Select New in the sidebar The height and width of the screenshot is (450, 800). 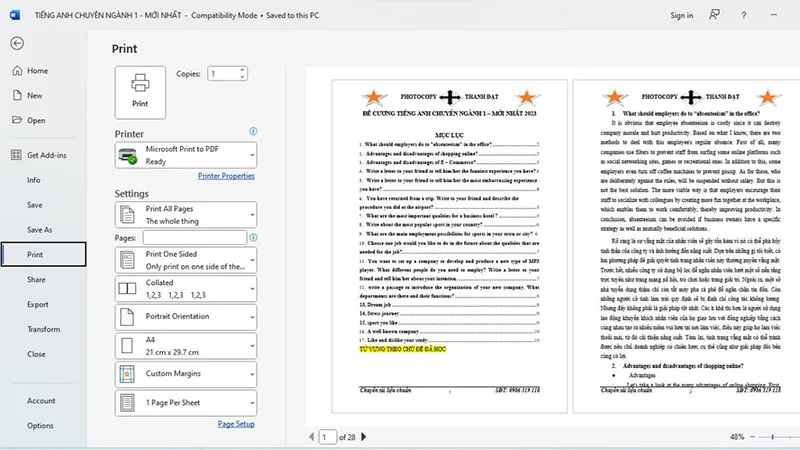pyautogui.click(x=35, y=95)
